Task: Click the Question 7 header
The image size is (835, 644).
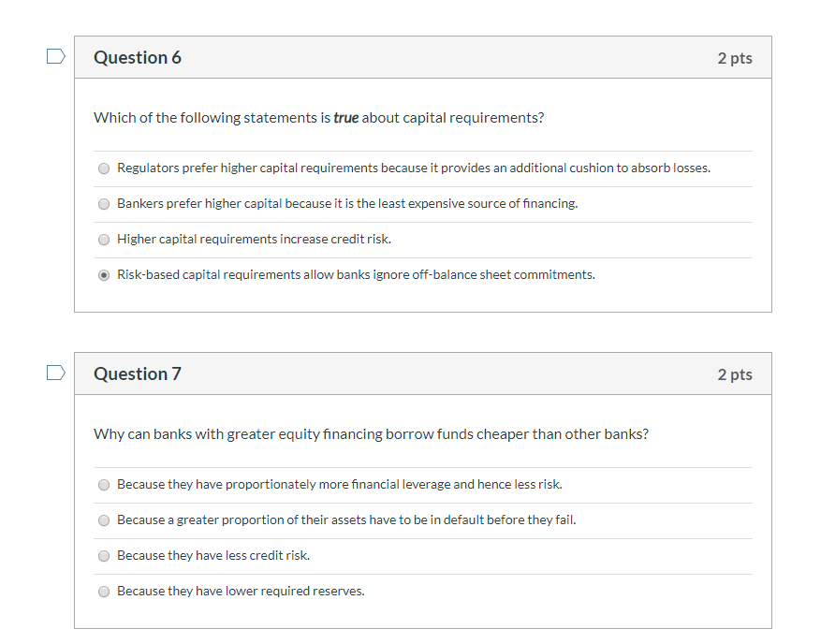Action: point(137,373)
